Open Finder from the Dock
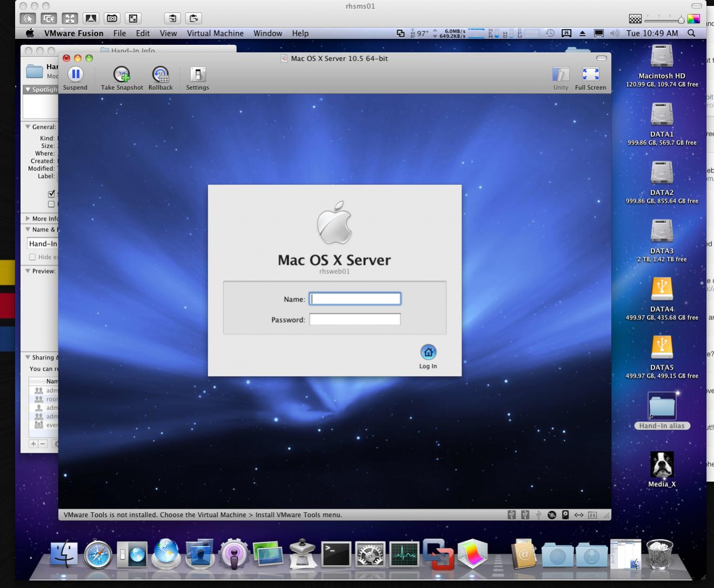 tap(64, 554)
